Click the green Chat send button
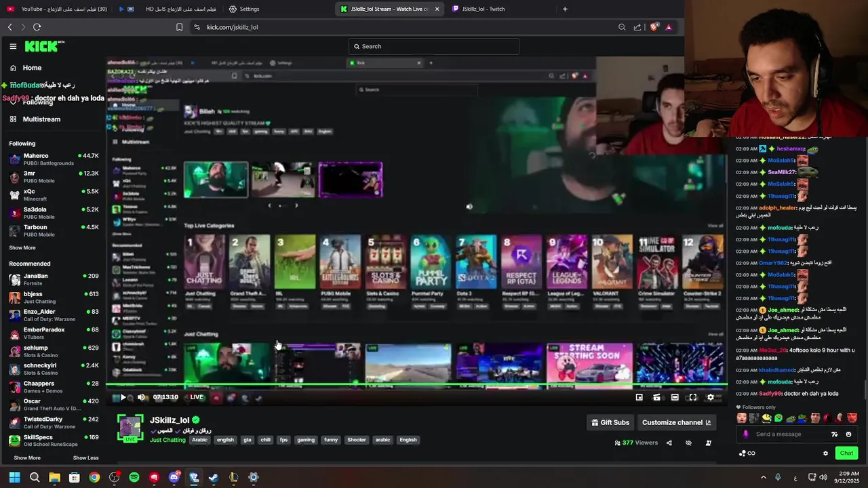868x488 pixels. coord(846,453)
